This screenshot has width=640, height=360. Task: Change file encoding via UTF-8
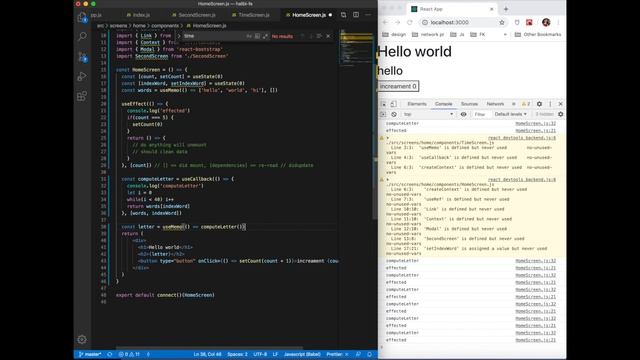pos(260,354)
